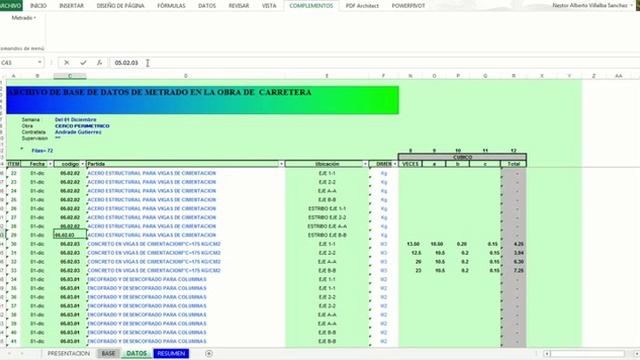Screen dimensions: 640x360
Task: Click the title 'ARCHIVO DE BASE DE DATOS DE METRADO' banner
Action: pyautogui.click(x=202, y=100)
